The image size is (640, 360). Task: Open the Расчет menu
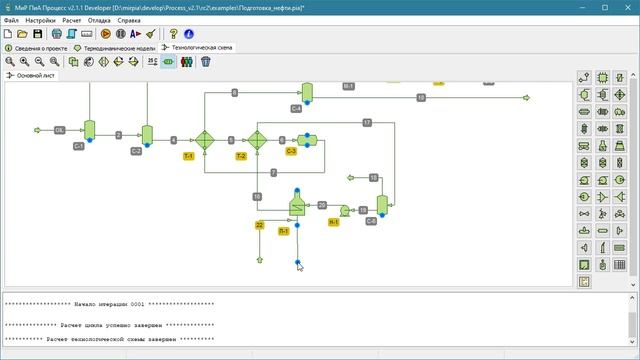click(x=72, y=20)
